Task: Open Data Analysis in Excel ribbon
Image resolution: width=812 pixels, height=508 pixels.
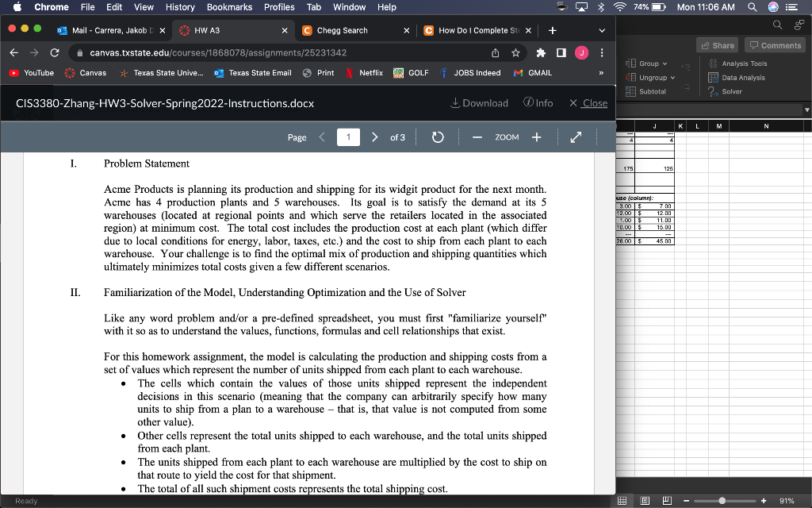Action: (737, 77)
